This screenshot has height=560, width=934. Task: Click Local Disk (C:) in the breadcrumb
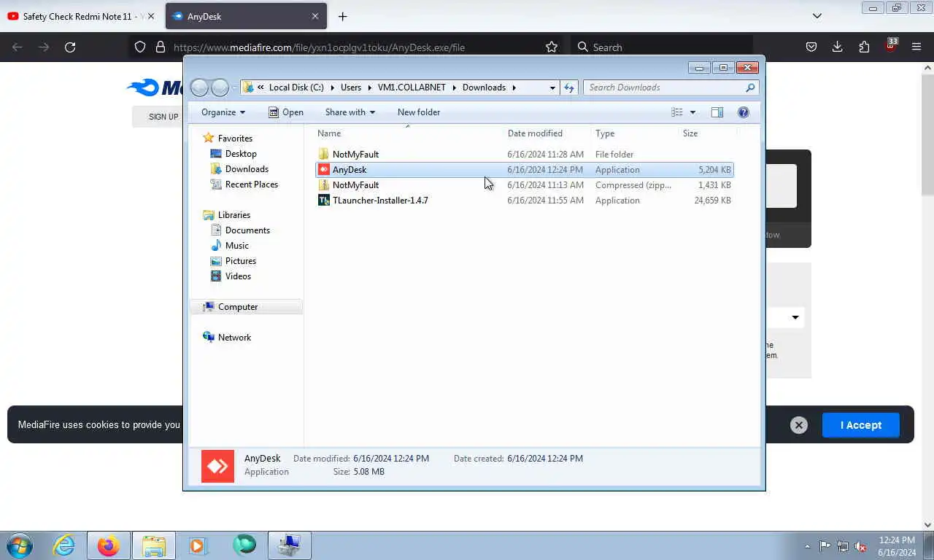click(296, 87)
